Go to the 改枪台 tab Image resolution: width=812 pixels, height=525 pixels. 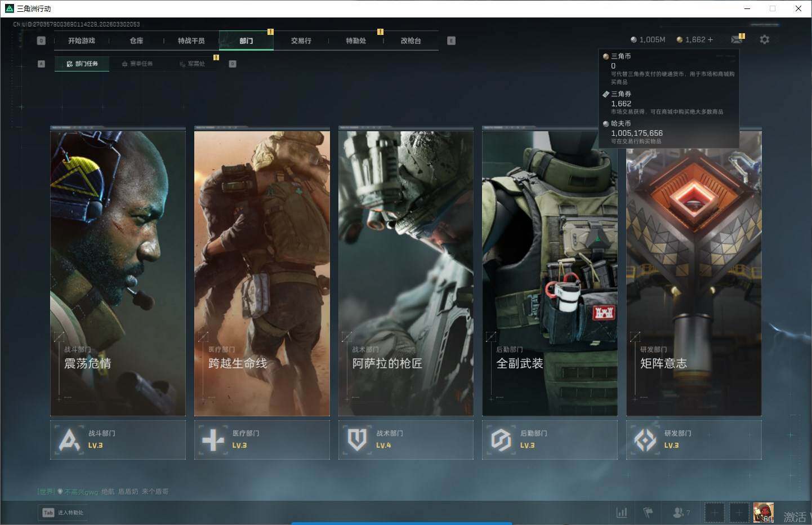pos(411,41)
